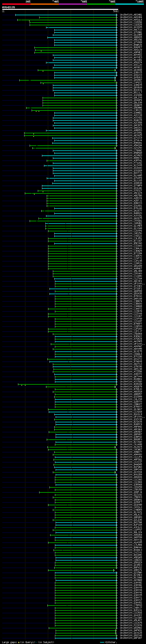Select hit label UniRef100_B3EN22
The width and height of the screenshot is (146, 644).
[x=131, y=336]
